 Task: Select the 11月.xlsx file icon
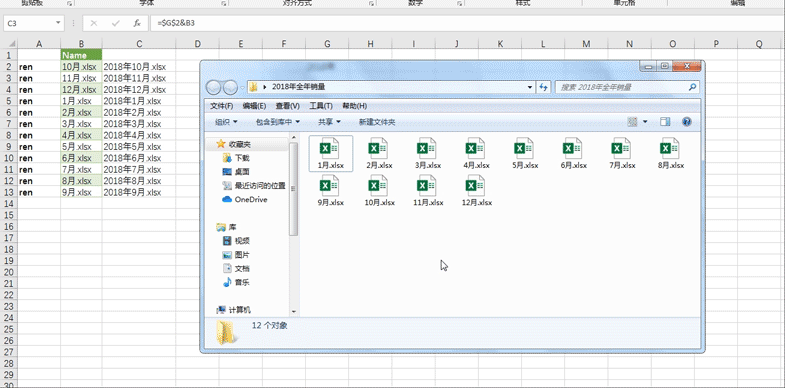click(x=427, y=186)
